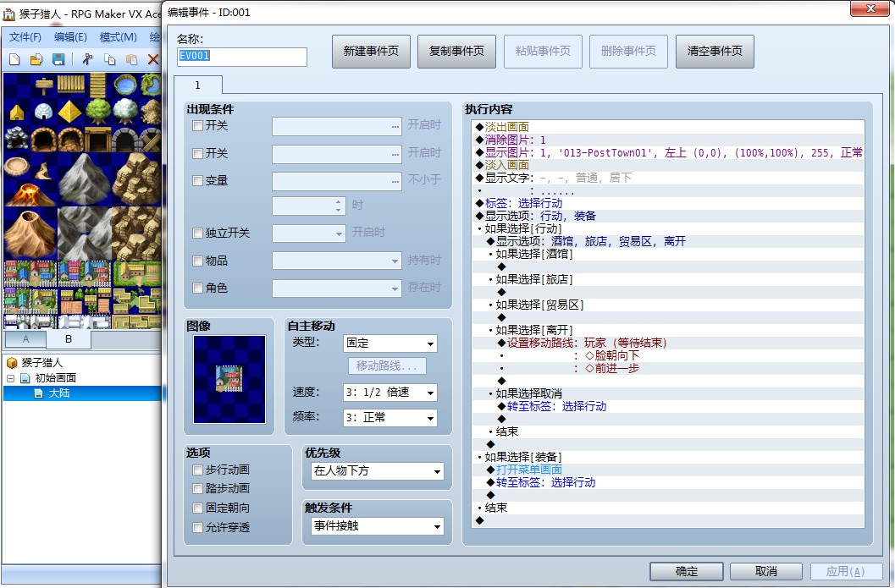This screenshot has height=588, width=895.
Task: Select the signpost tile in tileset palette
Action: 43,85
